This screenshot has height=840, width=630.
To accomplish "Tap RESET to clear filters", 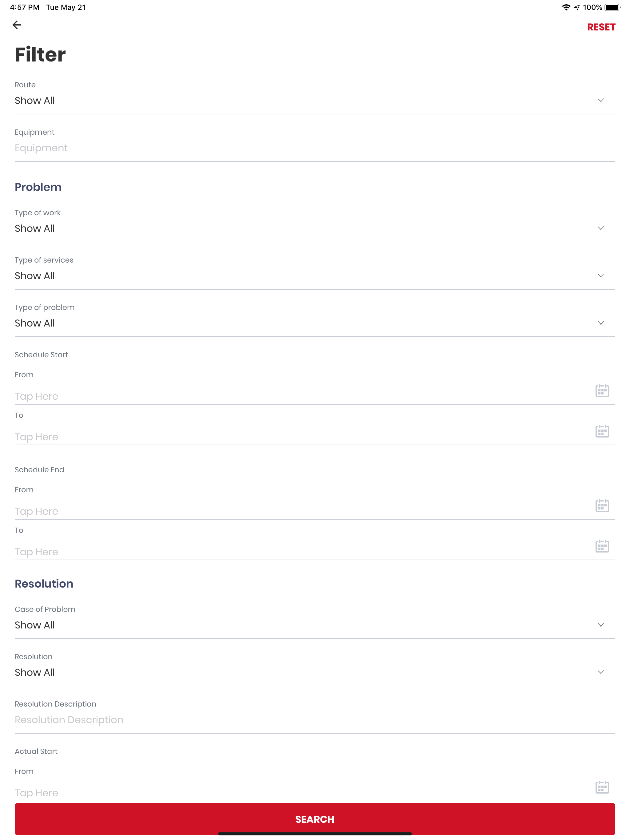I will click(x=601, y=27).
